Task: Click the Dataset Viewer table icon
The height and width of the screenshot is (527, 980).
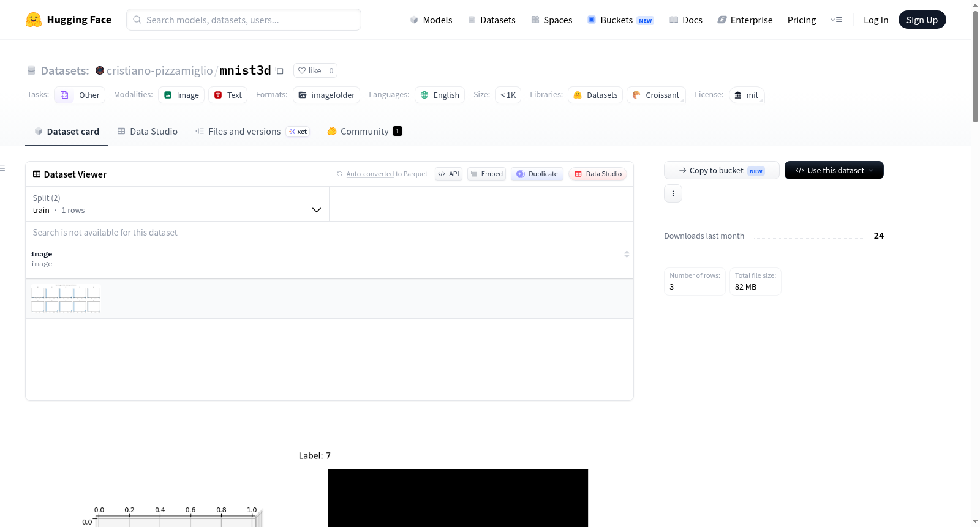Action: [x=37, y=174]
